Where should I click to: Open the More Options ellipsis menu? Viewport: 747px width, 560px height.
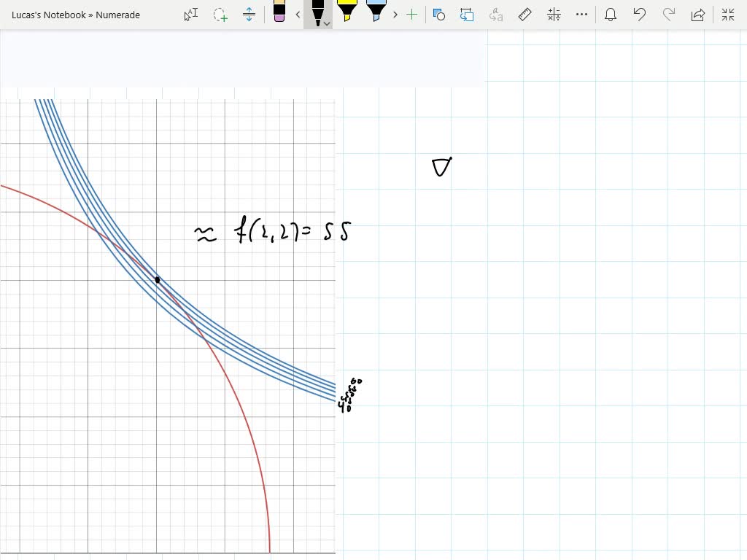(581, 15)
